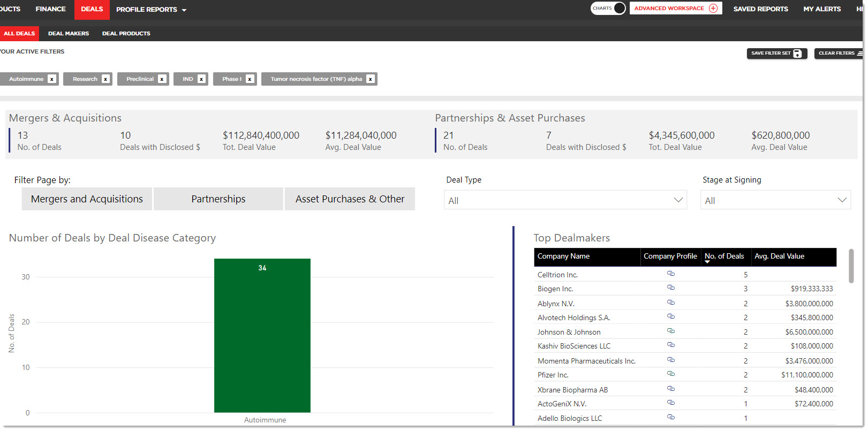Screen dimensions: 868x431
Task: Click the $620,800,000 average deal value
Action: tap(780, 135)
